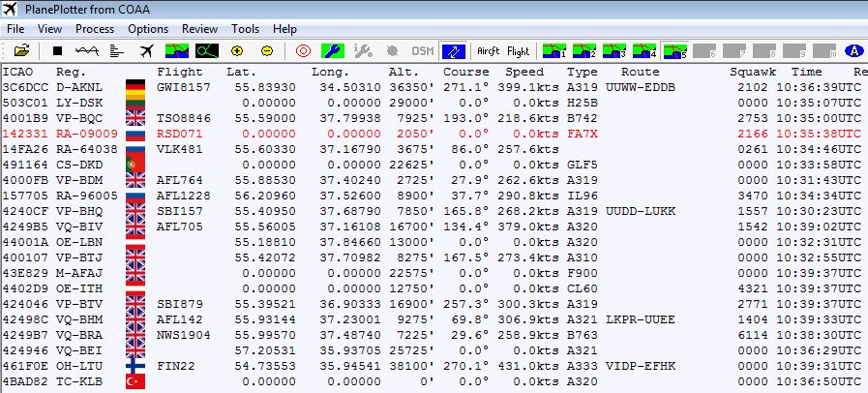Select flight SBI879
Screen dimensions: 868x393
[x=180, y=305]
